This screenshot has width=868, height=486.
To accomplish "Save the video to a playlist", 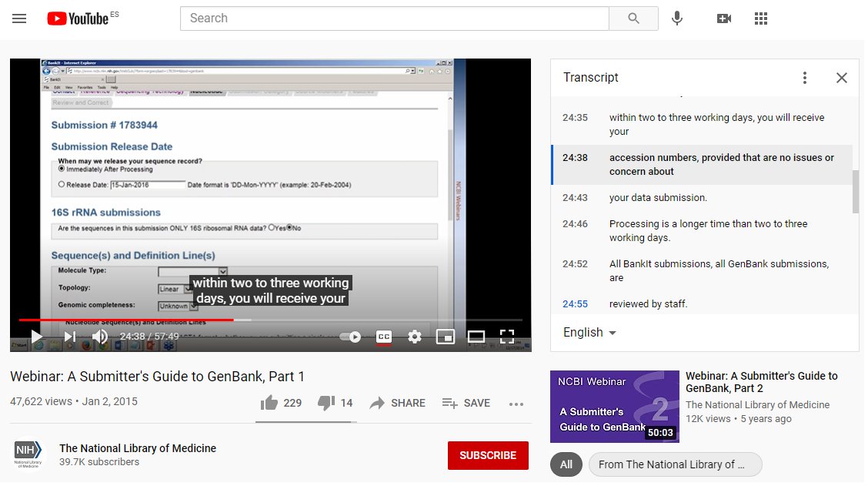I will [466, 403].
